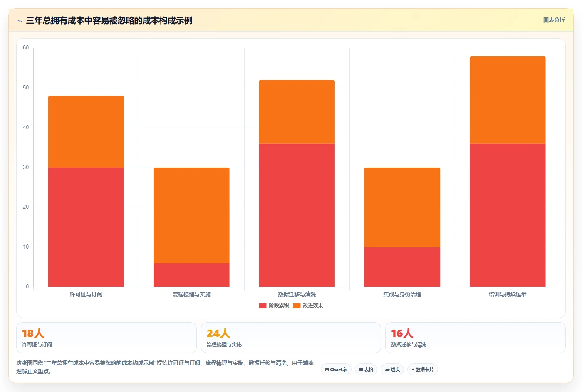Click the 改进效果 legend text
The image size is (582, 392).
[x=313, y=306]
